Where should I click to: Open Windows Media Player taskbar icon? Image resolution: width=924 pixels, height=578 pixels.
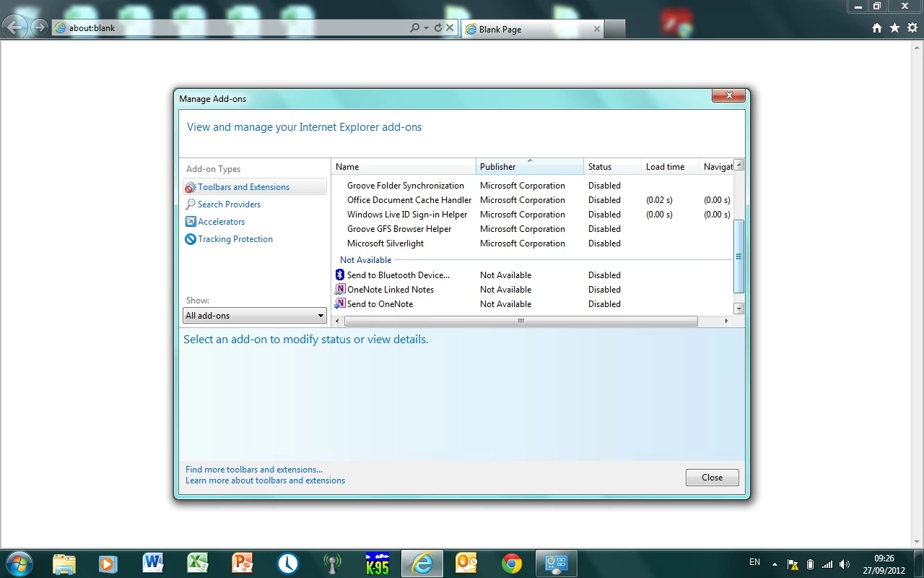point(108,564)
